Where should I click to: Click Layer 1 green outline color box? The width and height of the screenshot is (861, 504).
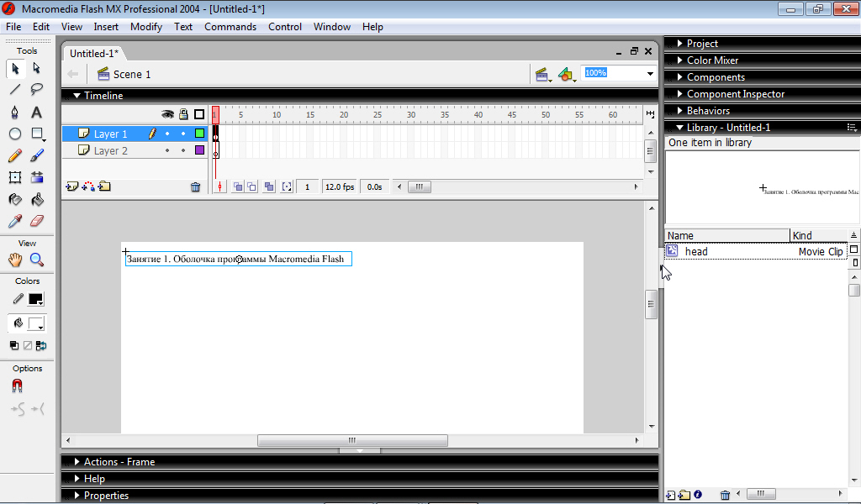point(200,134)
